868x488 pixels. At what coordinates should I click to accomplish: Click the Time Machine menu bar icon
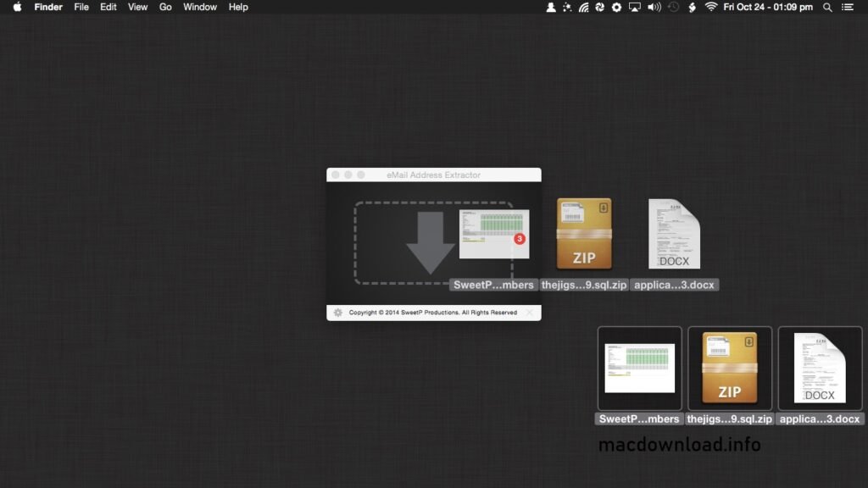coord(671,8)
